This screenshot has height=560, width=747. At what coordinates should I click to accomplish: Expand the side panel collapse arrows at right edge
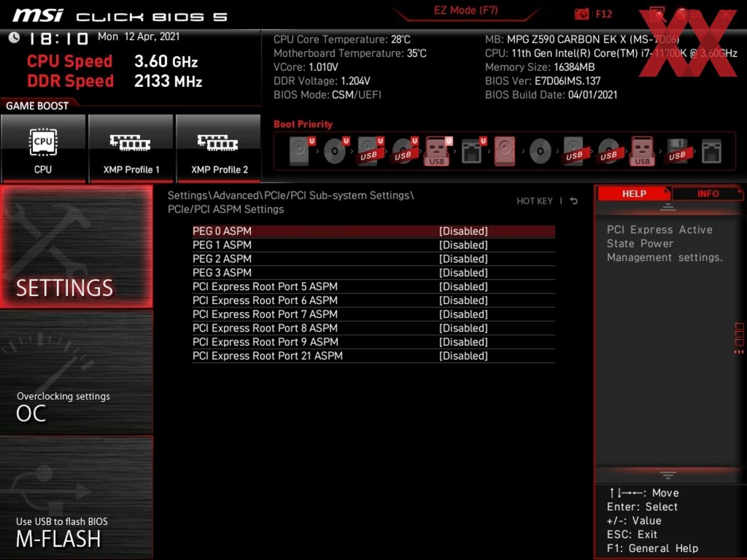click(x=739, y=352)
